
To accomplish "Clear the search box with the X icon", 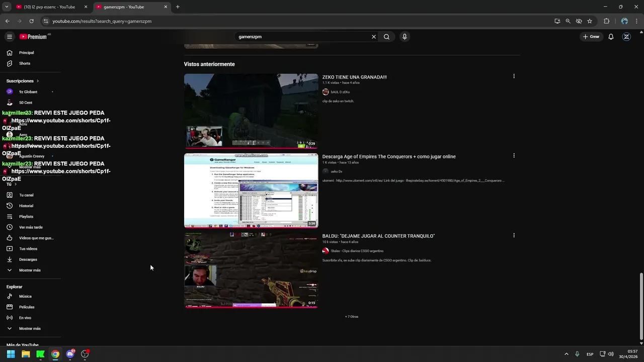I will click(x=374, y=37).
